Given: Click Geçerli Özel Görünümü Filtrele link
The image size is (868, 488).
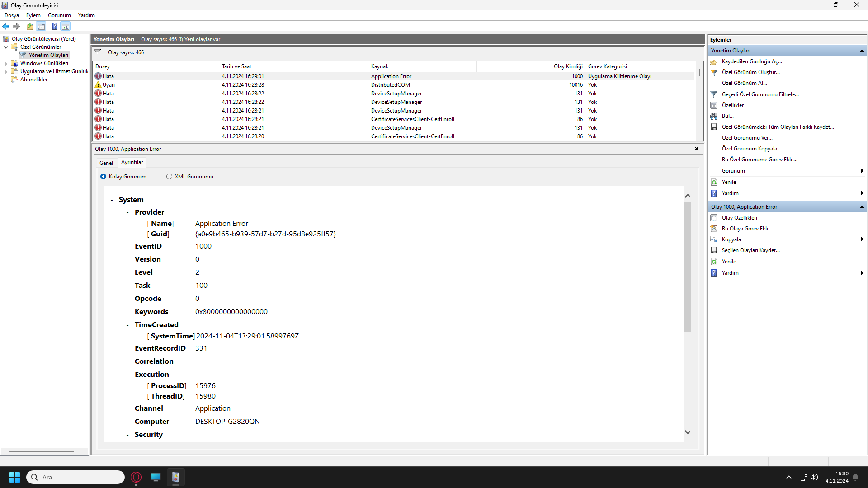Looking at the screenshot, I should click(x=760, y=94).
